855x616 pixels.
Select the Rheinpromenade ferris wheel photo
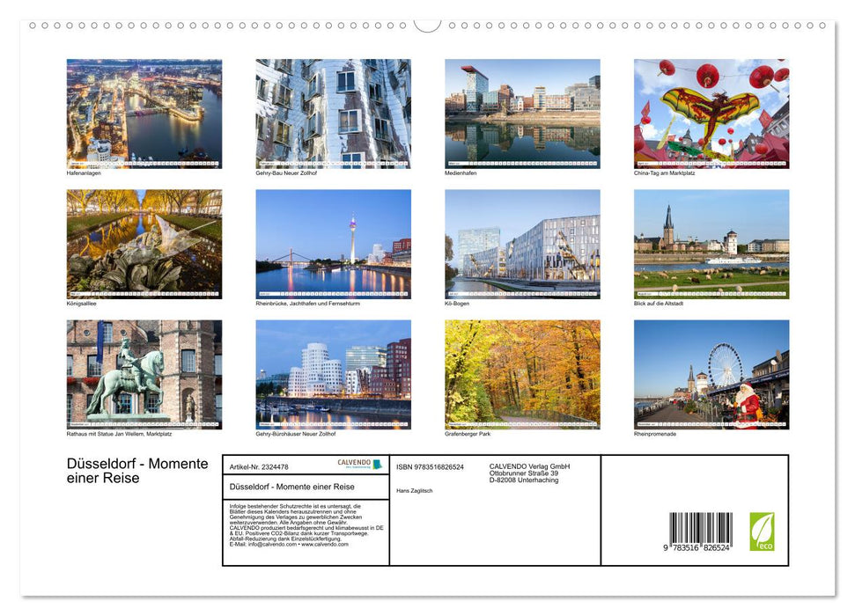pos(711,375)
